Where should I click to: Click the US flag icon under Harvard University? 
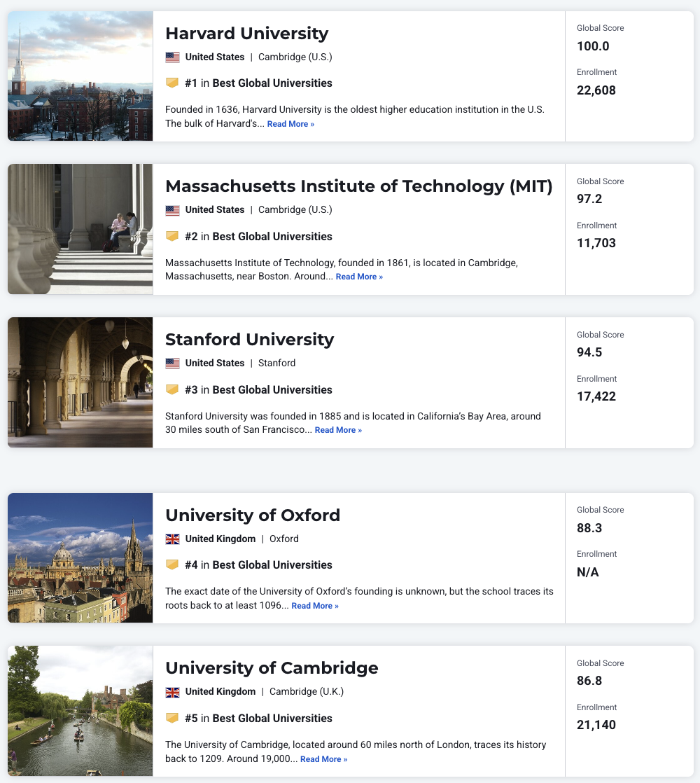pyautogui.click(x=172, y=57)
